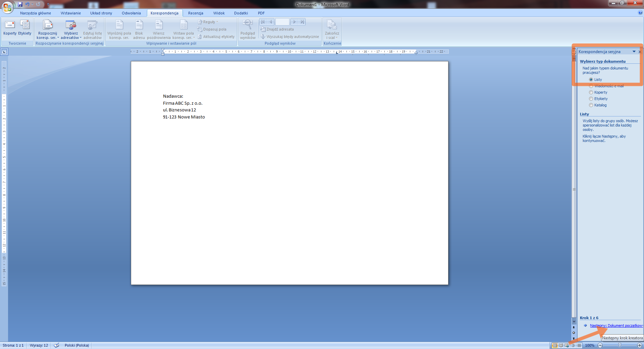The image size is (644, 349).
Task: Click Polski (Polska) language in status bar
Action: coord(76,345)
